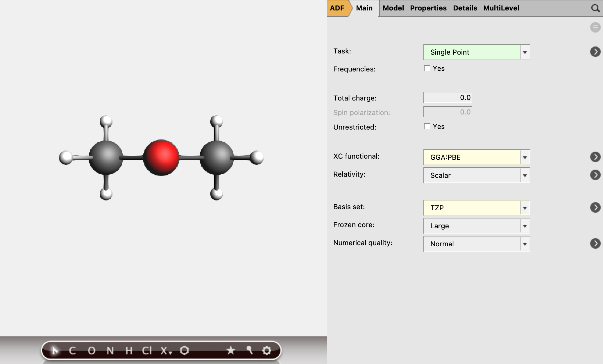Toggle the Unrestricted Yes checkbox
The width and height of the screenshot is (603, 364).
coord(427,126)
